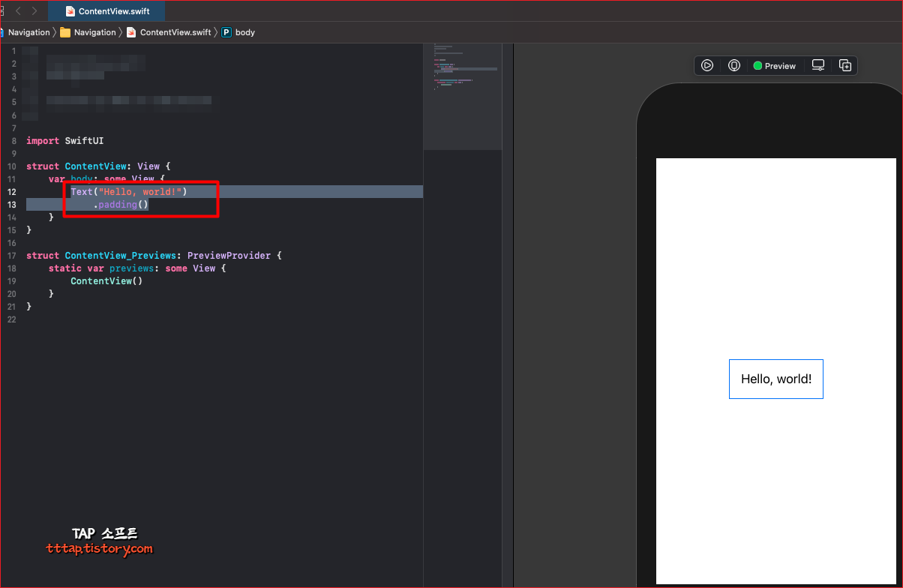Choose the selectable preview mode icon

tap(734, 65)
